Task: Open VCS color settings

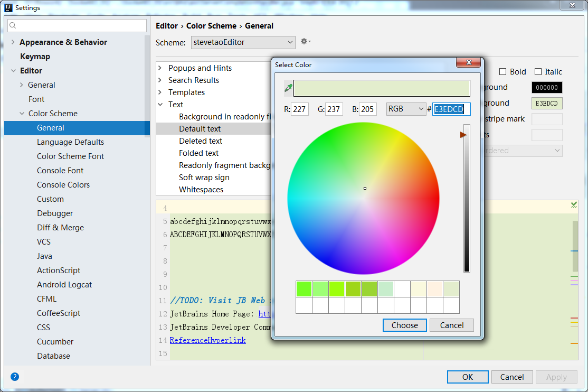Action: tap(43, 242)
